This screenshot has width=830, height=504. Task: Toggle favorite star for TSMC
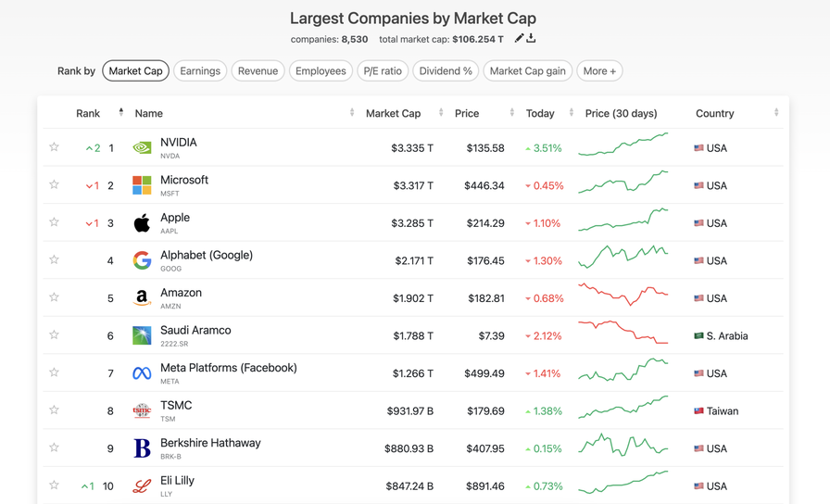[55, 410]
